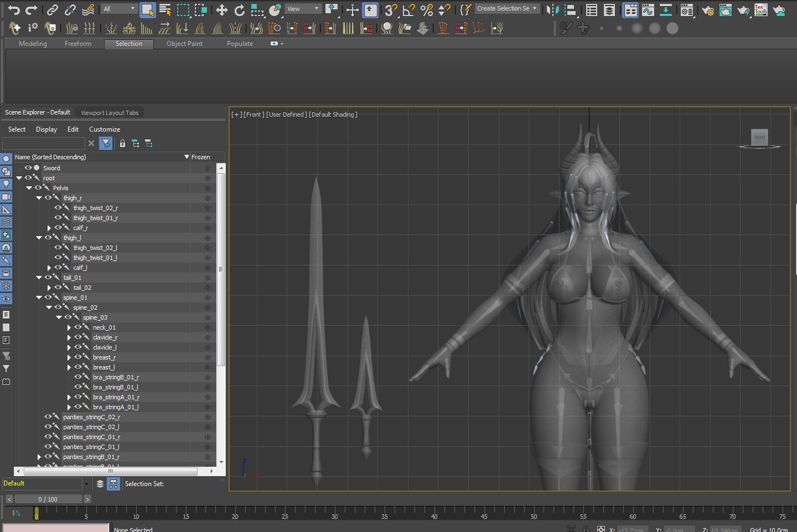This screenshot has height=532, width=797.
Task: Collapse the root node in the tree
Action: [19, 178]
